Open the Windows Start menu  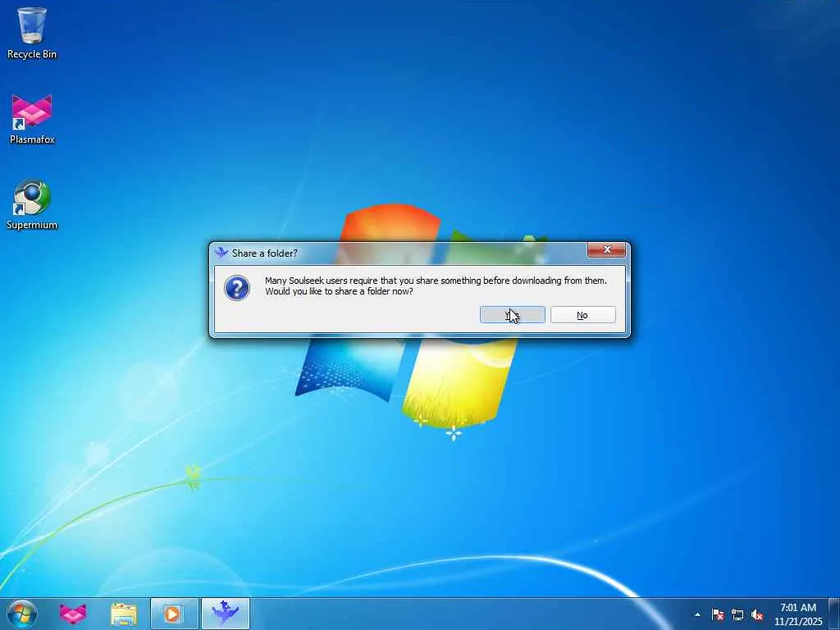point(22,614)
